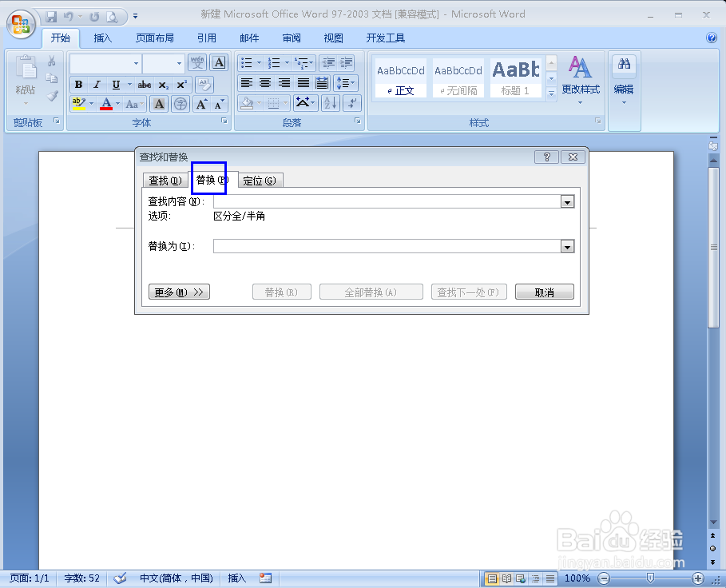Screen dimensions: 726x588
Task: Click the Distributed alignment icon
Action: coord(322,83)
